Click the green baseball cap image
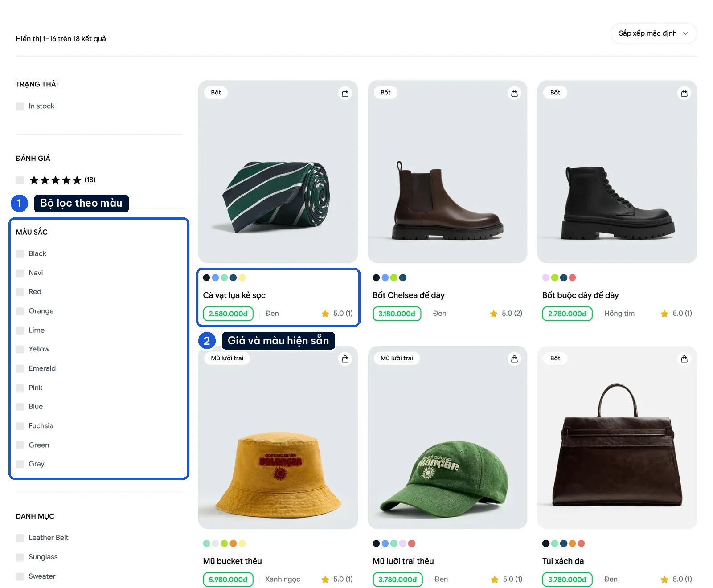The width and height of the screenshot is (713, 588). [447, 438]
